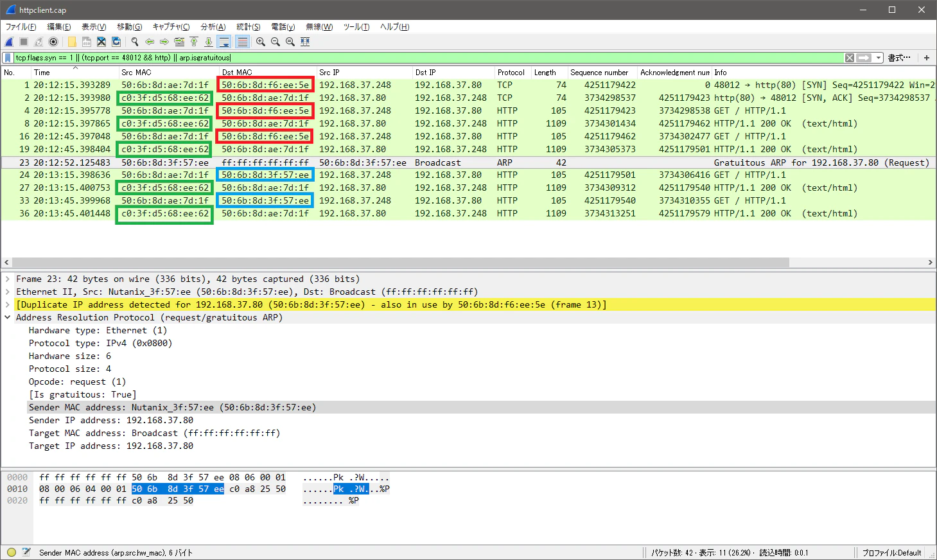Open capture options

[x=53, y=42]
